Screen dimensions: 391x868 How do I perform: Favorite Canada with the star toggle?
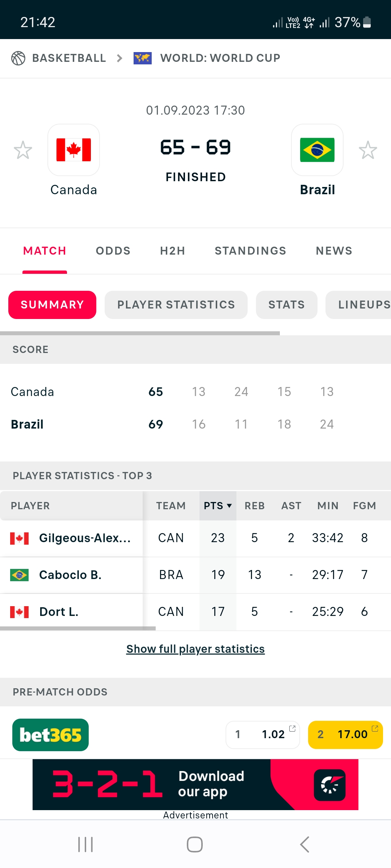point(23,150)
